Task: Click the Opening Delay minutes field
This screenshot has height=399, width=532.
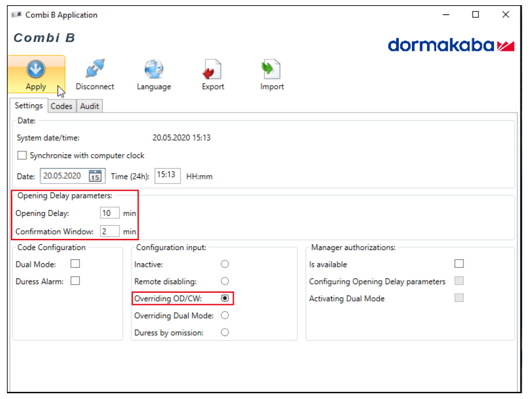Action: click(109, 213)
